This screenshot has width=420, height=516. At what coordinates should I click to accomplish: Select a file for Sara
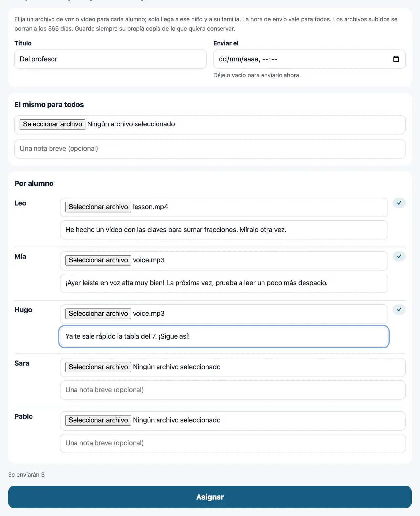coord(98,367)
